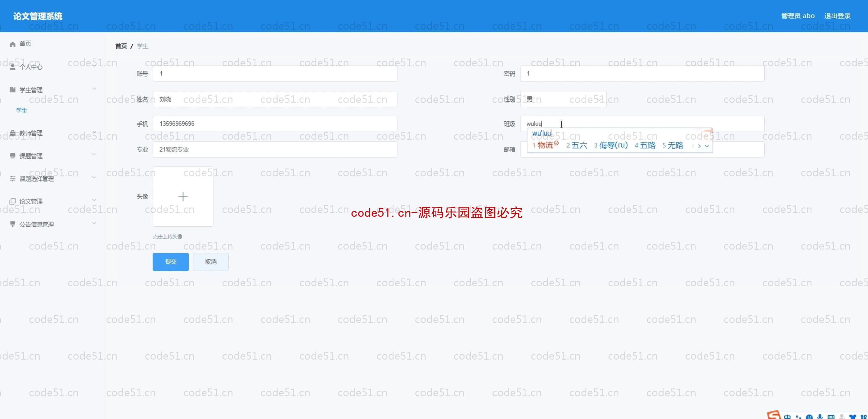The height and width of the screenshot is (419, 868).
Task: Expand the 论文管理 menu chevron
Action: pos(94,200)
